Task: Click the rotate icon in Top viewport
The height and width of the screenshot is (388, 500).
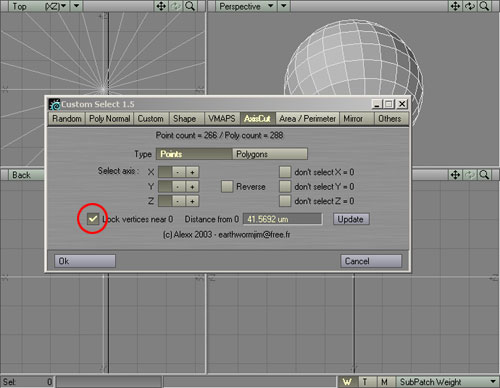Action: click(x=175, y=6)
